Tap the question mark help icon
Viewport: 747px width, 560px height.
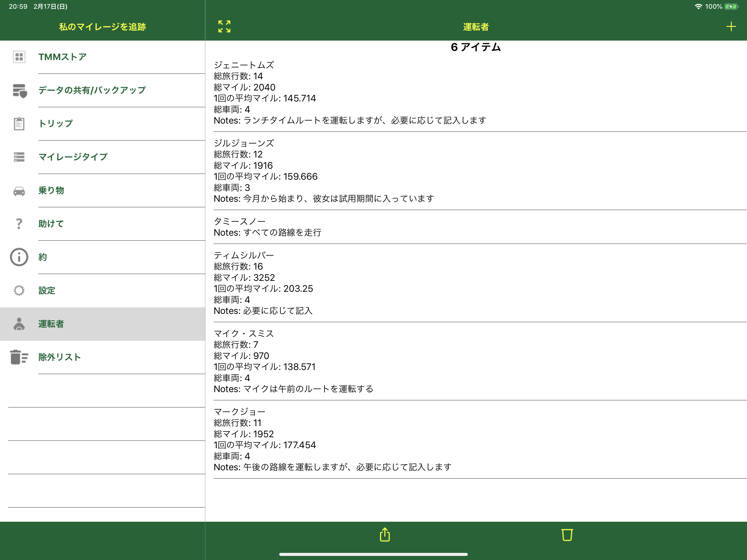point(19,224)
